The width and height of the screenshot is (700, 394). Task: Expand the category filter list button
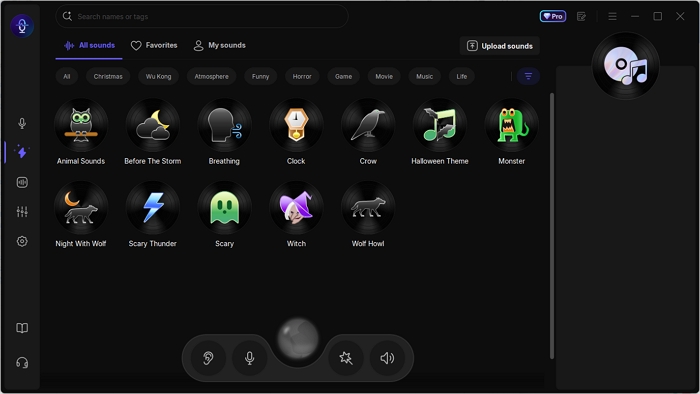[x=528, y=76]
